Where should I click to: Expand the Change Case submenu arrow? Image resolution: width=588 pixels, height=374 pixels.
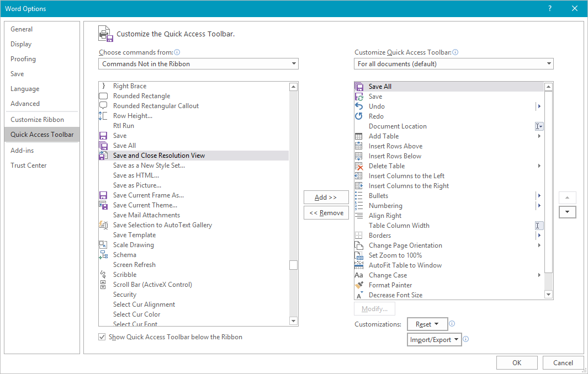[x=539, y=275]
